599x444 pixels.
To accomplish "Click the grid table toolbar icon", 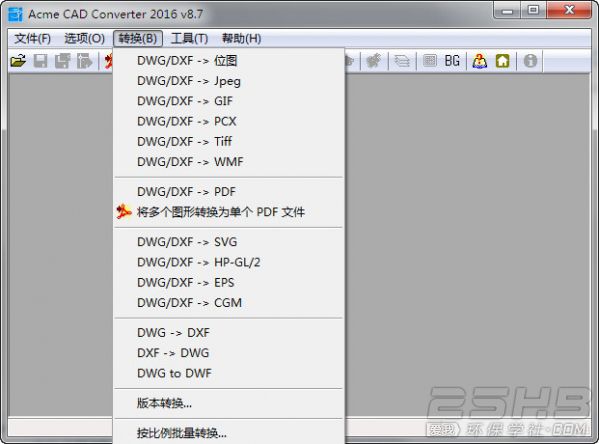I will (430, 61).
